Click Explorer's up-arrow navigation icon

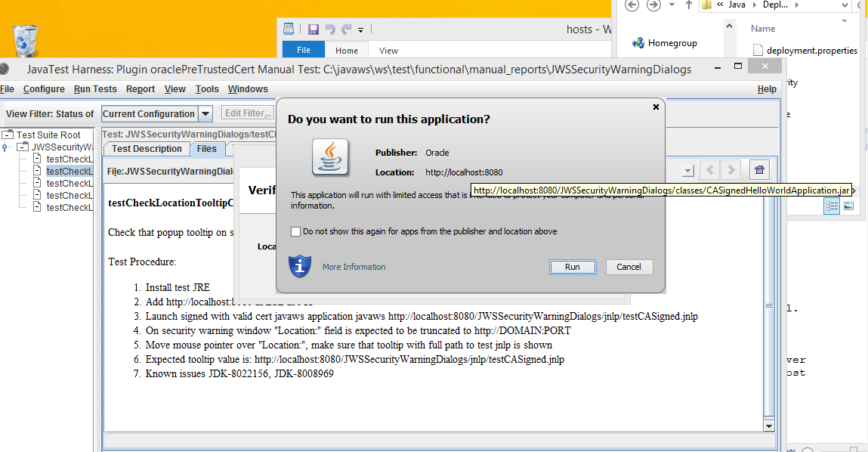688,5
